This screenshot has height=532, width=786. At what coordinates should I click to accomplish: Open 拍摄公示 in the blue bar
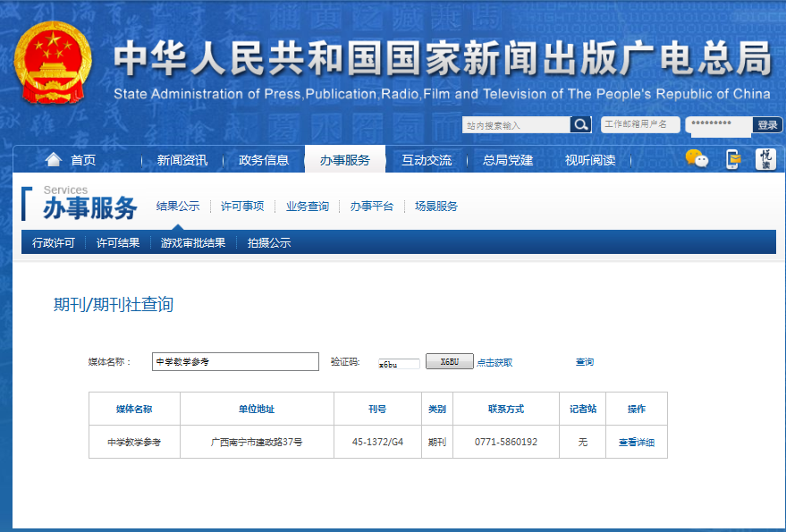click(x=269, y=242)
